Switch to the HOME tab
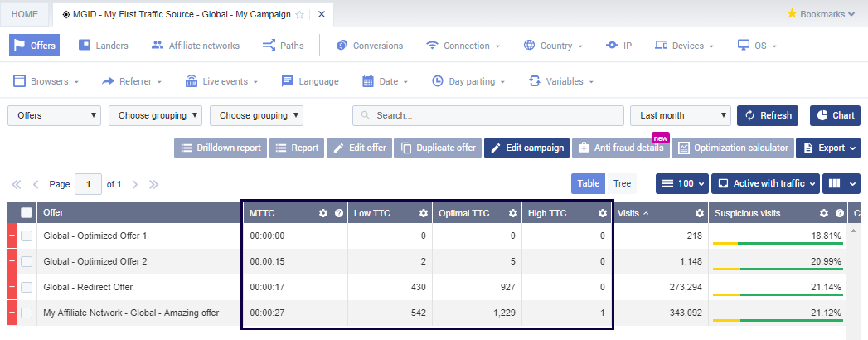Image resolution: width=868 pixels, height=340 pixels. [x=25, y=15]
